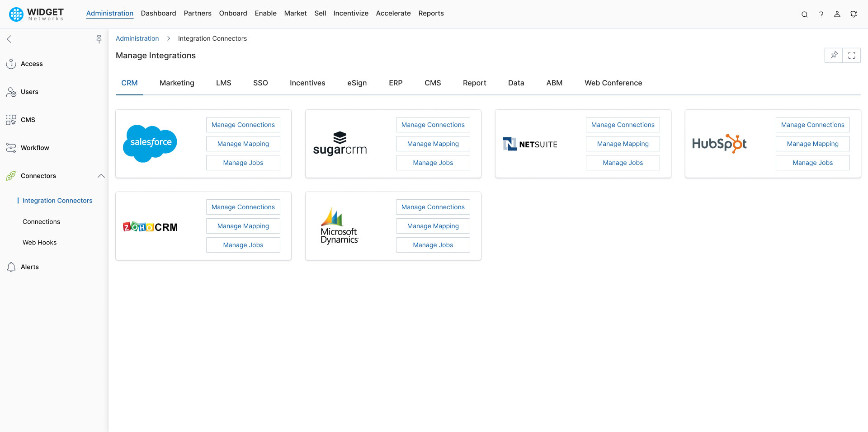
Task: Select Connections in sidebar
Action: pyautogui.click(x=41, y=222)
